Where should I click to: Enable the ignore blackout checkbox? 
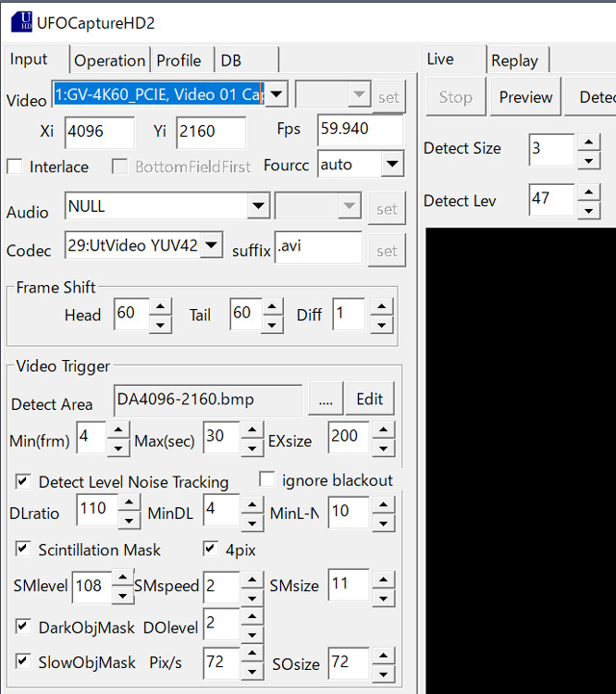pos(267,479)
